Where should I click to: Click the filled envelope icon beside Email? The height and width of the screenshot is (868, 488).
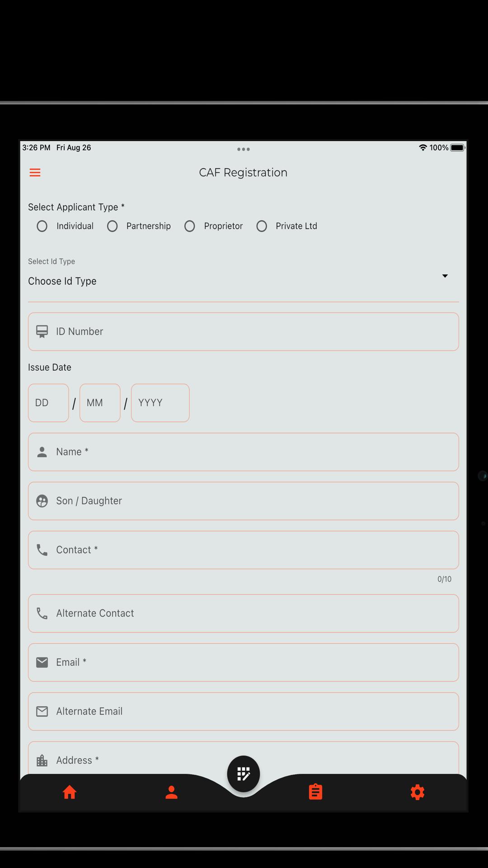point(42,662)
